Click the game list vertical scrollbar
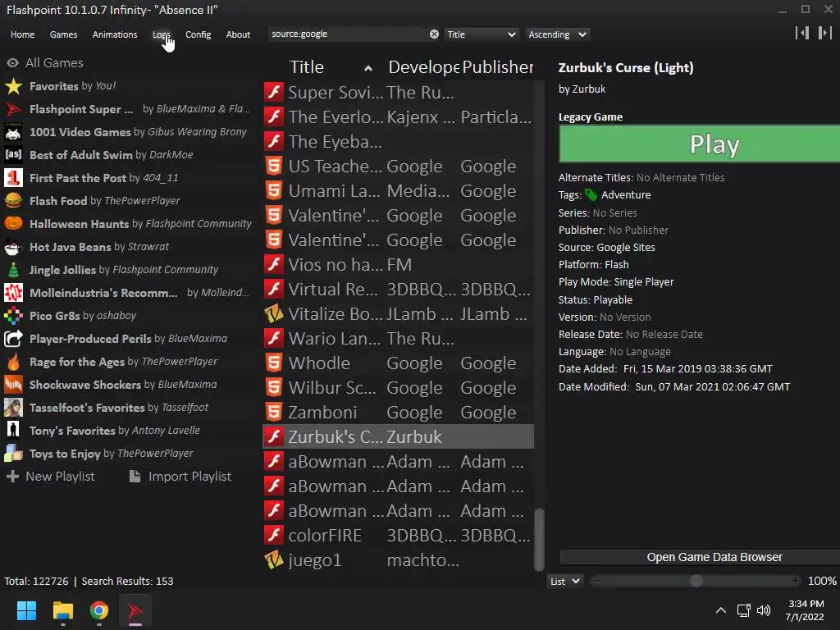 pos(540,540)
